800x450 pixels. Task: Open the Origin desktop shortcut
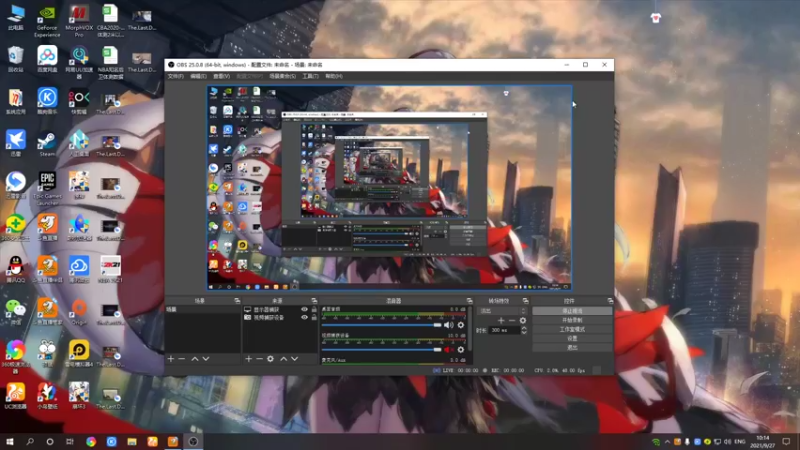pos(79,312)
